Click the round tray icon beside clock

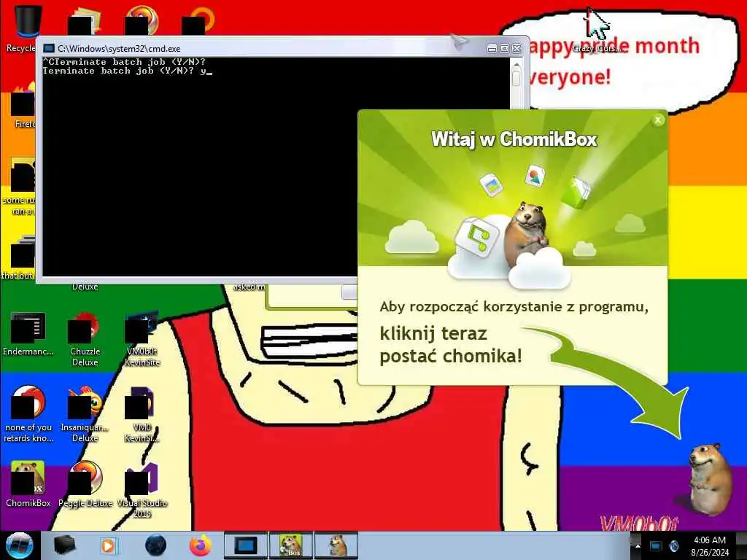pyautogui.click(x=674, y=546)
